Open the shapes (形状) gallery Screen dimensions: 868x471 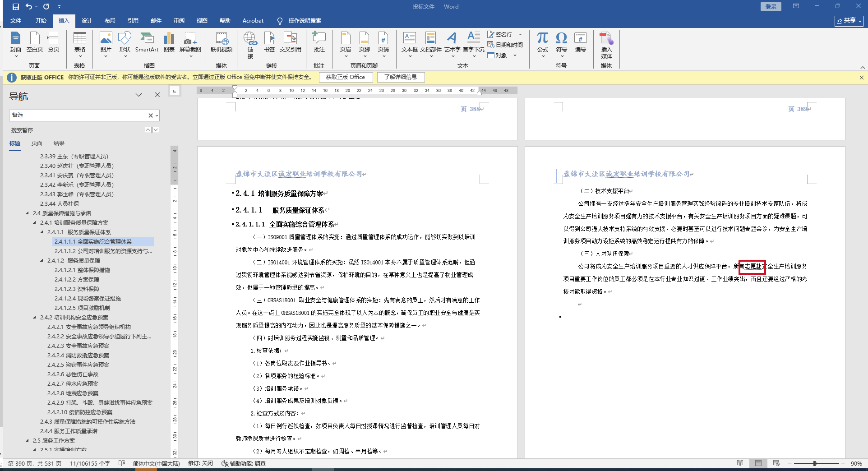(125, 44)
